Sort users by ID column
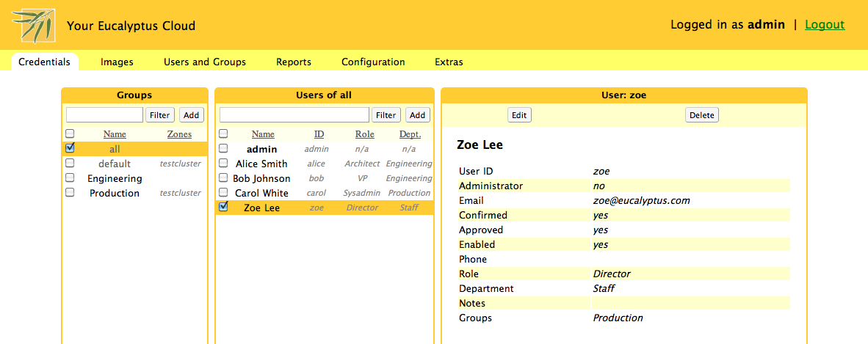 tap(319, 133)
